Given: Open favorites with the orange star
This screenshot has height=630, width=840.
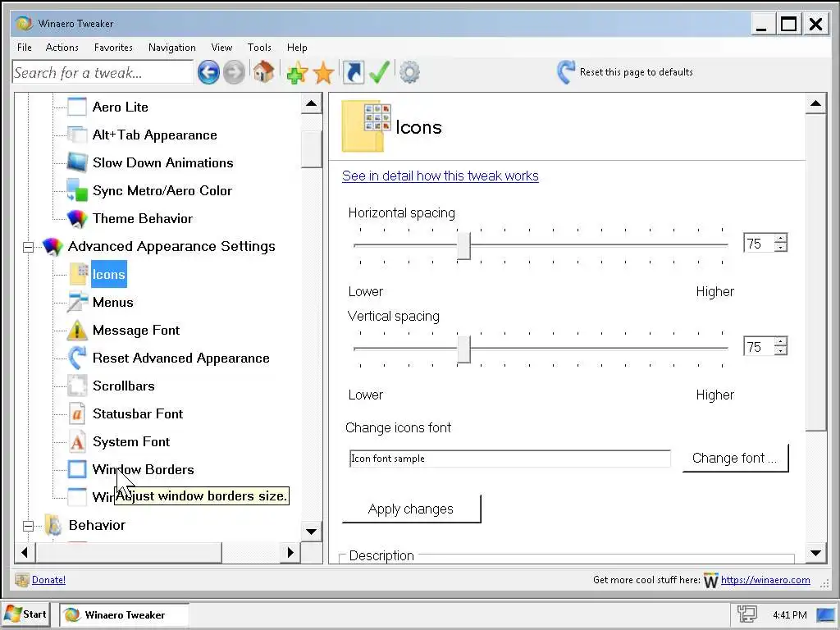Looking at the screenshot, I should [323, 73].
